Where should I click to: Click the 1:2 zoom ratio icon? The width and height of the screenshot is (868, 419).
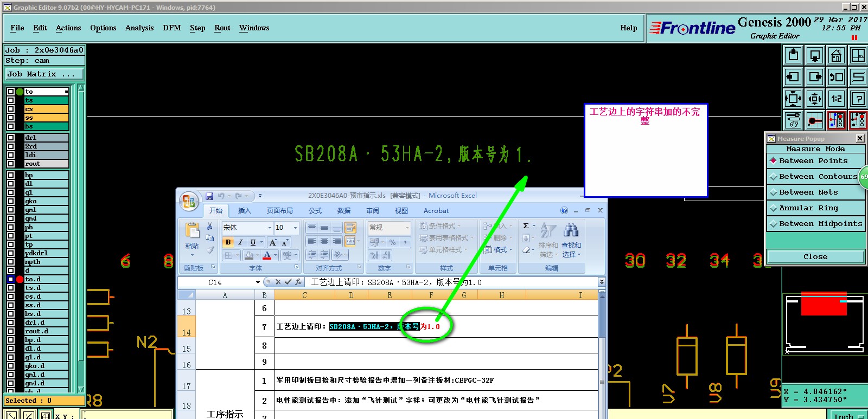(837, 99)
